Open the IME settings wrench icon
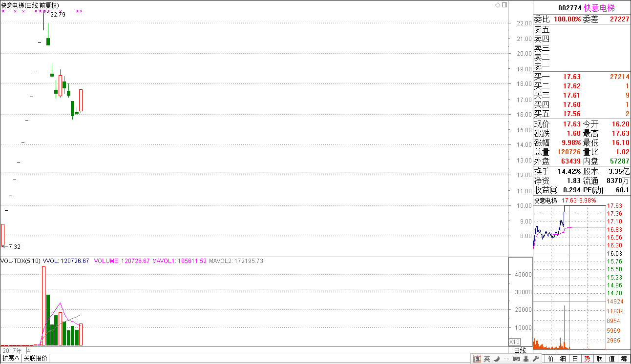This screenshot has width=631, height=364. click(535, 359)
